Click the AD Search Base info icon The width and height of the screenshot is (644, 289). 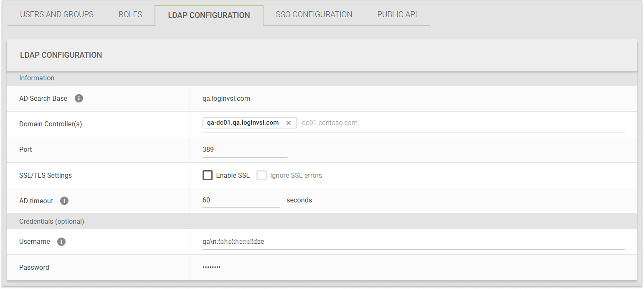[x=79, y=99]
